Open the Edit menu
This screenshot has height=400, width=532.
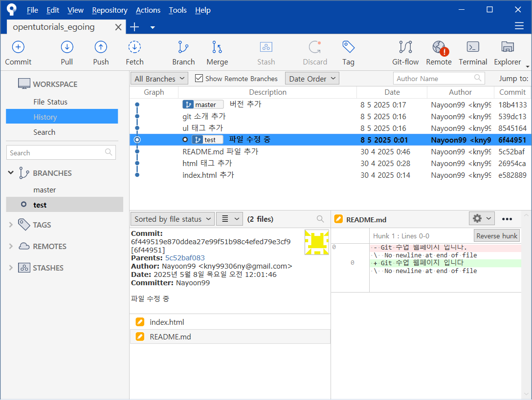coord(53,10)
